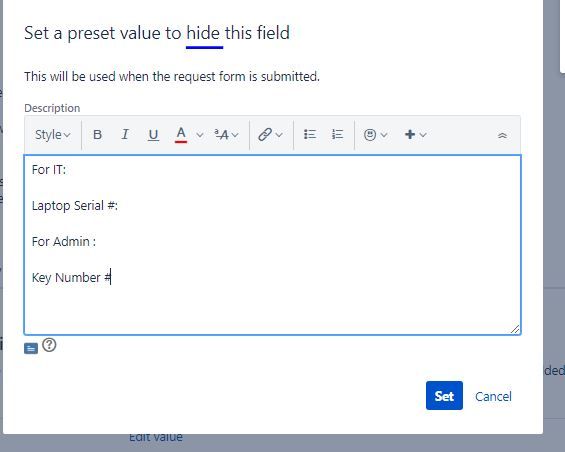Open the formatting help question mark

49,345
